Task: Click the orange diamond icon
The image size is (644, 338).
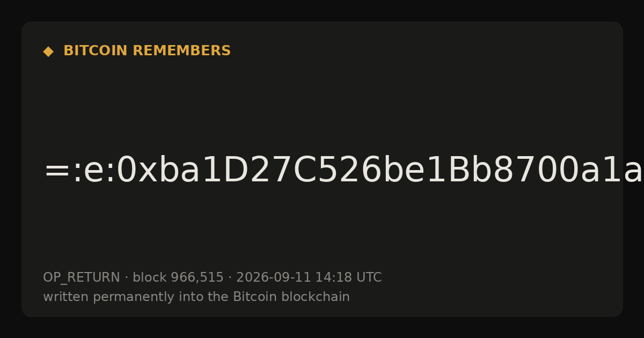Action: [x=48, y=52]
